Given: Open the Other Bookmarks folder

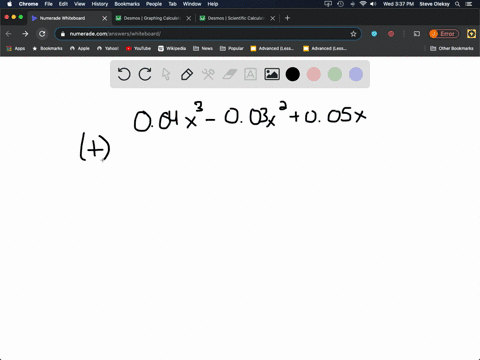Looking at the screenshot, I should tap(452, 48).
